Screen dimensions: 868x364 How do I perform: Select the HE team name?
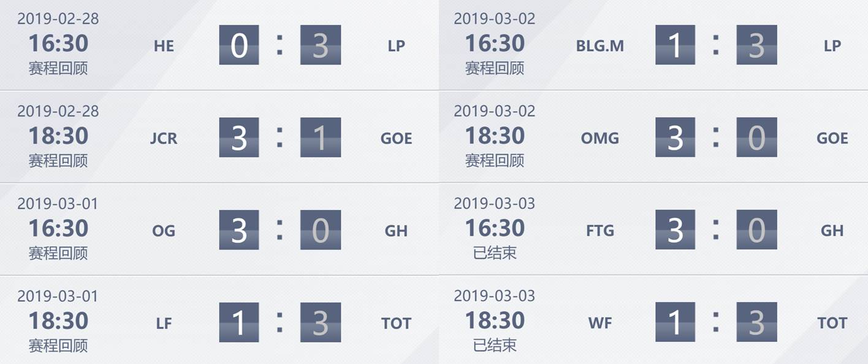[x=164, y=46]
